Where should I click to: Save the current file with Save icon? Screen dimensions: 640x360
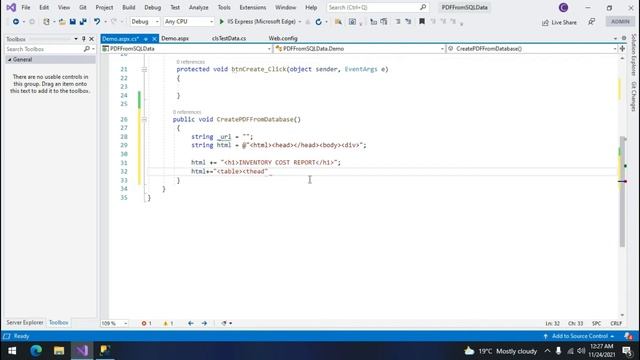[73, 22]
